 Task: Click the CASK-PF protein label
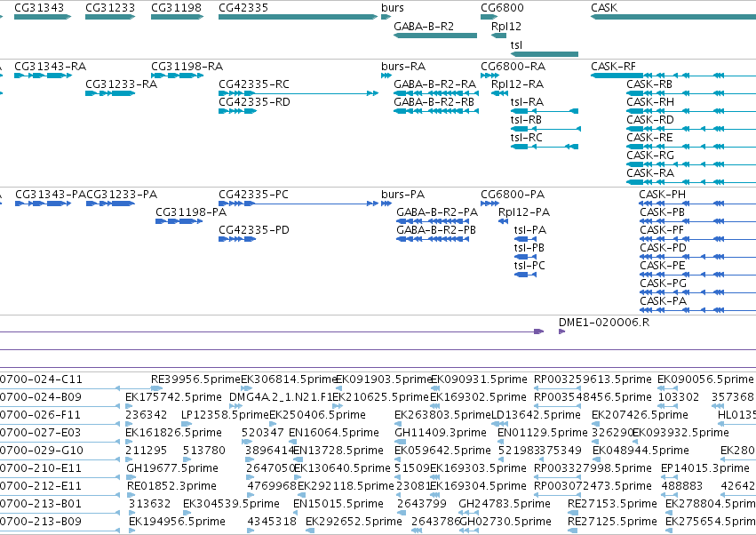(662, 230)
